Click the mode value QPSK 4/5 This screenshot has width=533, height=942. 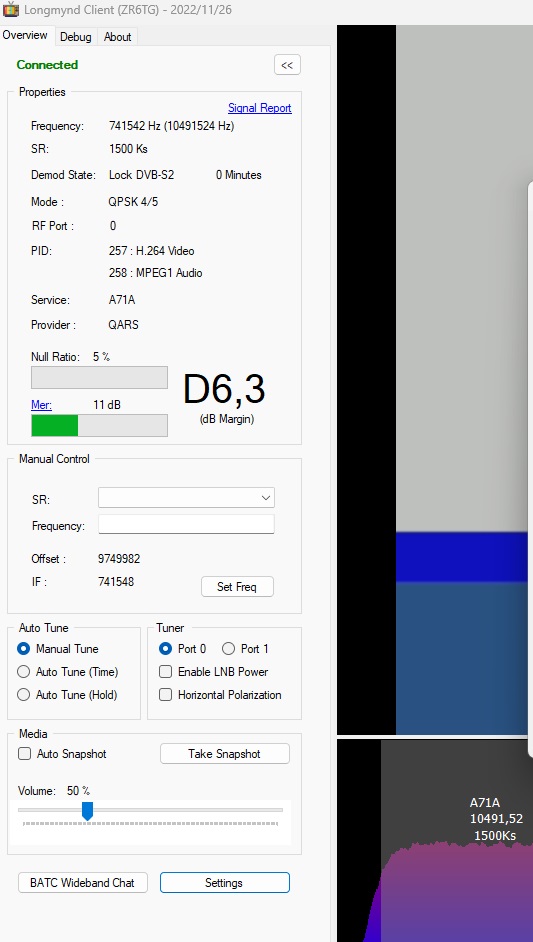pos(133,202)
